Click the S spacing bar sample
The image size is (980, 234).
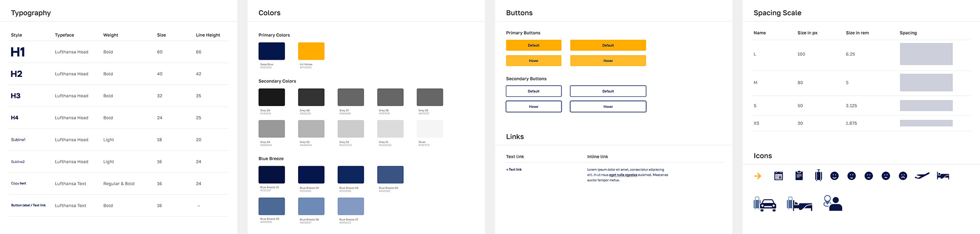[x=926, y=106]
